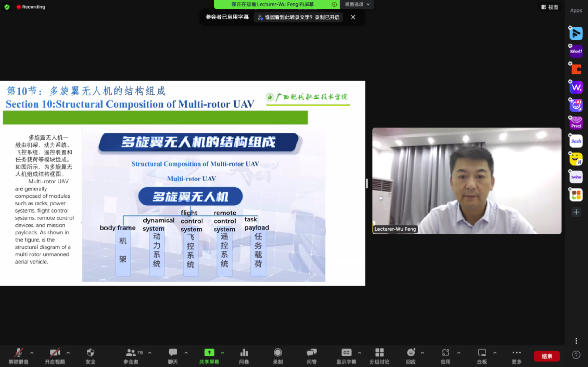Image resolution: width=588 pixels, height=367 pixels.
Task: Click the '多旋翼无人机' blue node in diagram
Action: 190,196
